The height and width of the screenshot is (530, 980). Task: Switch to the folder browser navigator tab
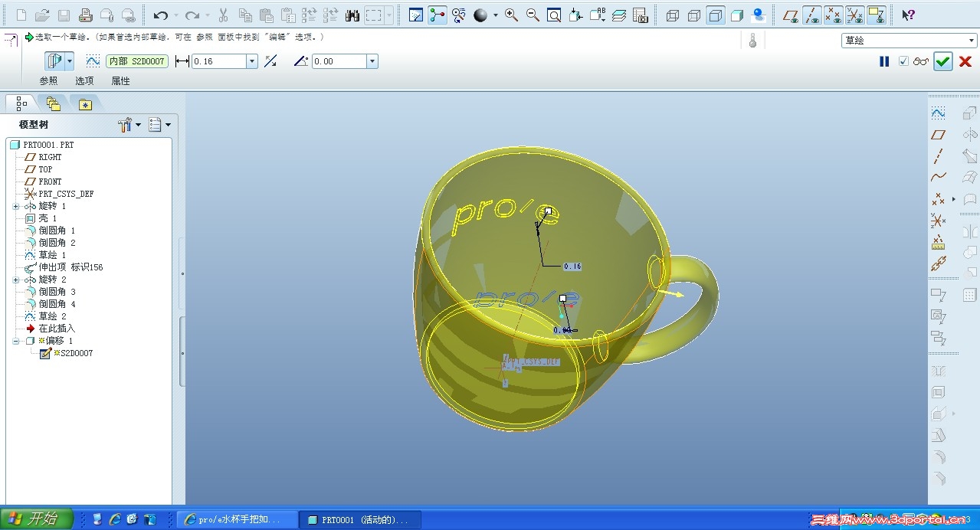tap(53, 103)
